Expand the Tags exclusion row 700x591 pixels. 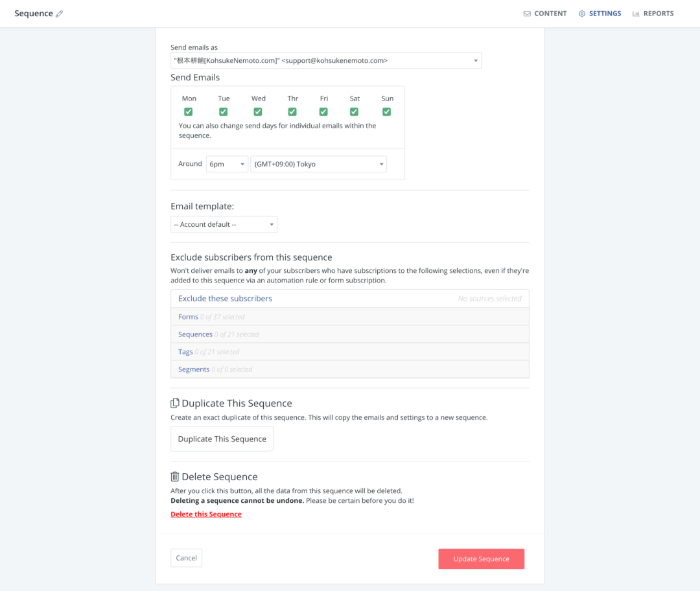(186, 352)
